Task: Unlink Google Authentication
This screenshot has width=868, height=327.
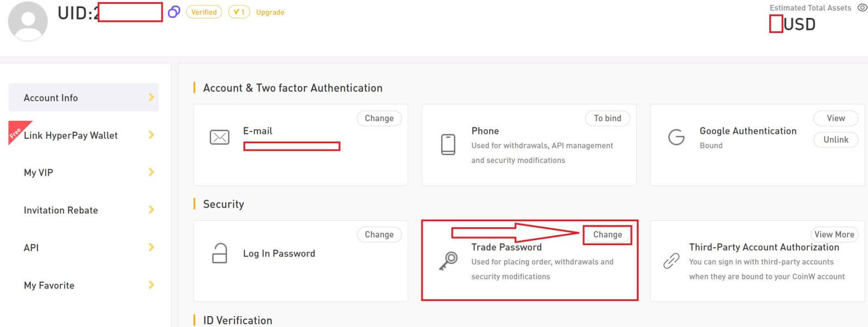Action: coord(836,139)
